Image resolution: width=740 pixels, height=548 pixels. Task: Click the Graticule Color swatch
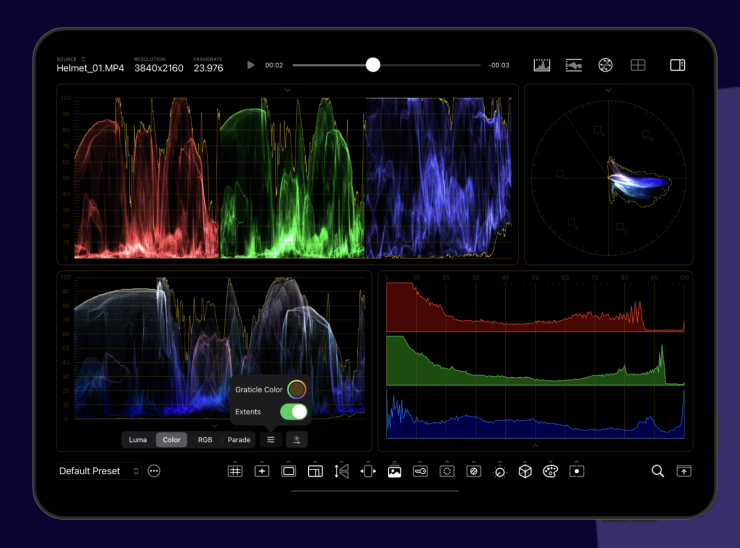point(296,389)
